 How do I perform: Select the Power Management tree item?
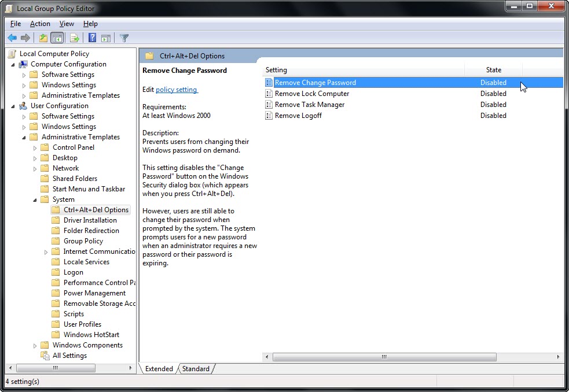click(95, 293)
